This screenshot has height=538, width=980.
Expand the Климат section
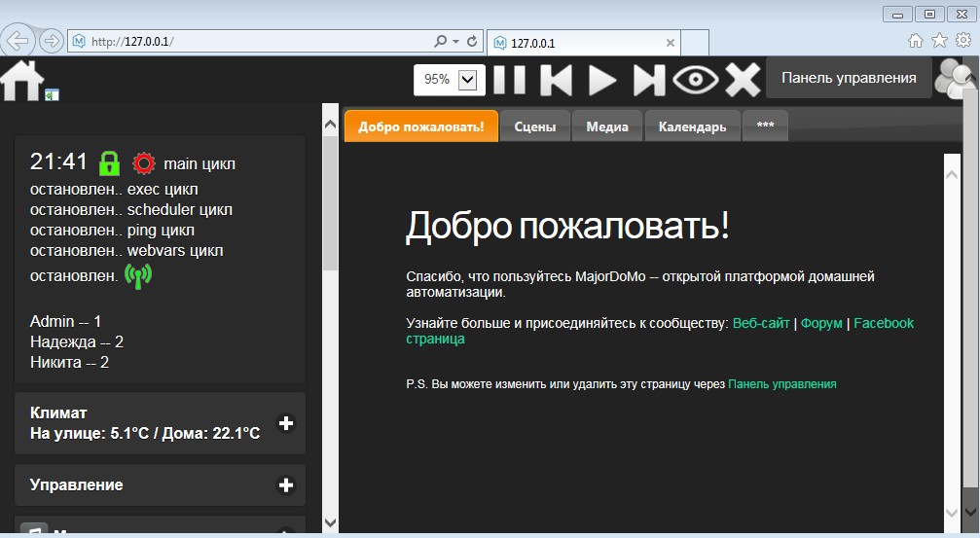click(x=286, y=423)
